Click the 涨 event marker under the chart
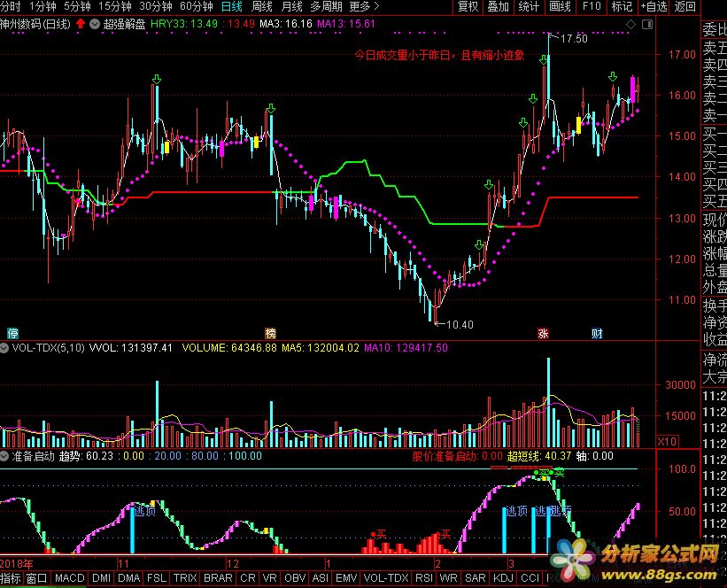The image size is (727, 588). [543, 333]
